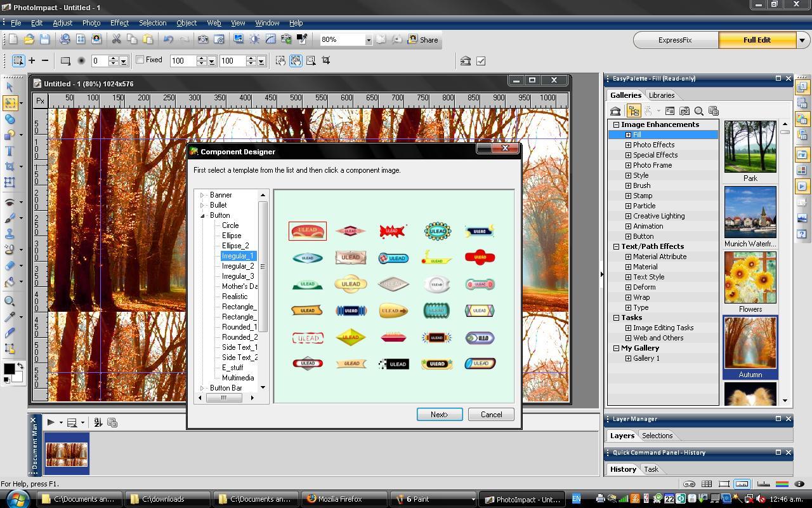Screen dimensions: 812x508
Task: Select the Zoom magnifier tool
Action: tap(10, 301)
